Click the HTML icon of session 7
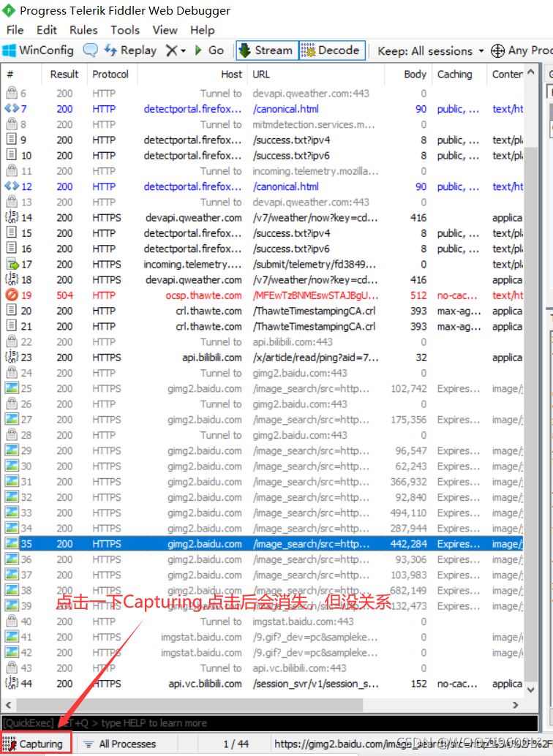Image resolution: width=553 pixels, height=756 pixels. 12,108
